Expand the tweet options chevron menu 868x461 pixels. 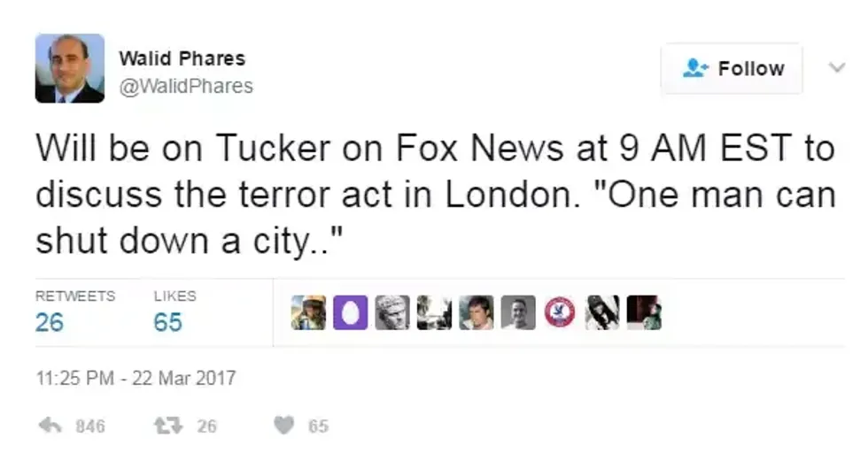point(835,67)
